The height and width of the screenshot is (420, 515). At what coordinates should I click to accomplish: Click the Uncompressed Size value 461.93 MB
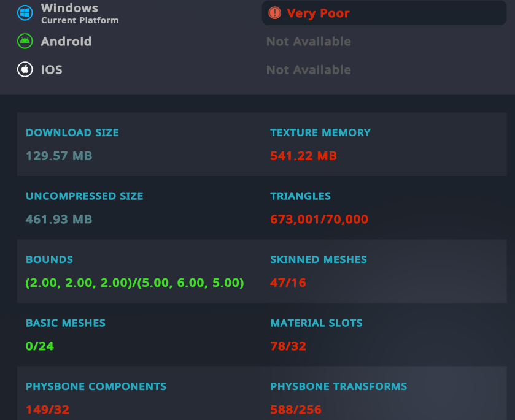pyautogui.click(x=59, y=219)
